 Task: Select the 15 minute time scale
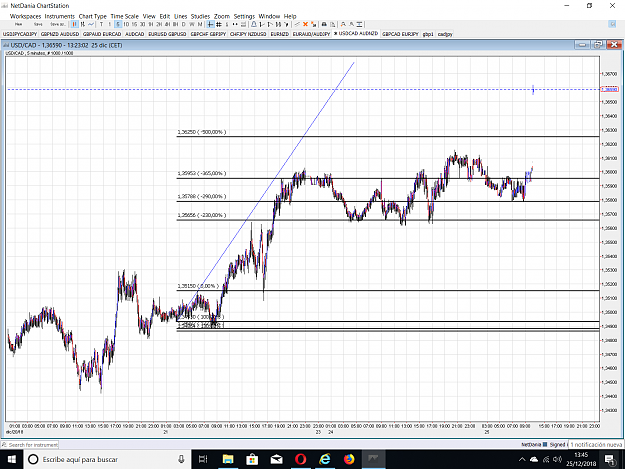point(134,24)
